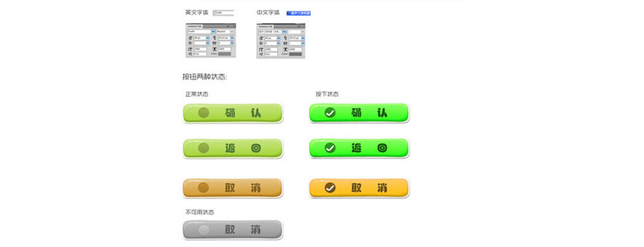Click the dull orange normal-state 取消 button
644x247 pixels.
[x=233, y=188]
